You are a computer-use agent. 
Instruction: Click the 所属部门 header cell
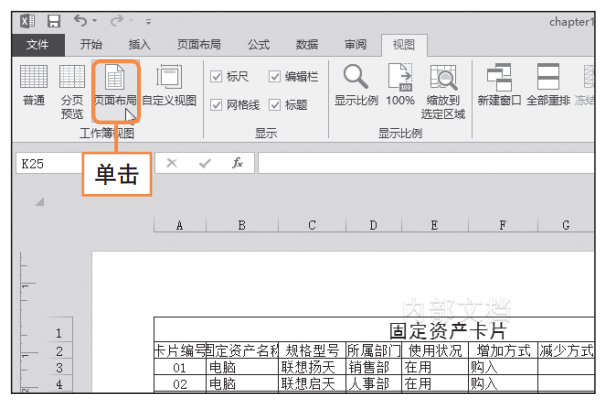pyautogui.click(x=373, y=351)
